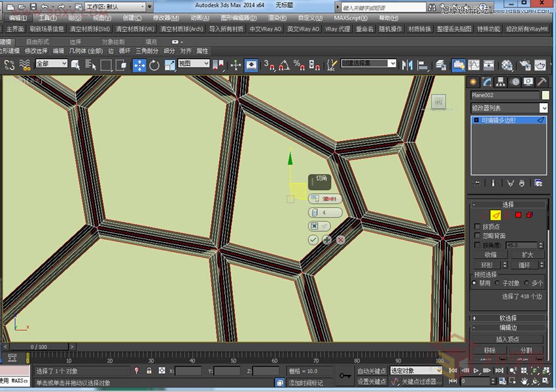Click the 0 / 100 time slider
The width and height of the screenshot is (556, 392).
pos(39,347)
